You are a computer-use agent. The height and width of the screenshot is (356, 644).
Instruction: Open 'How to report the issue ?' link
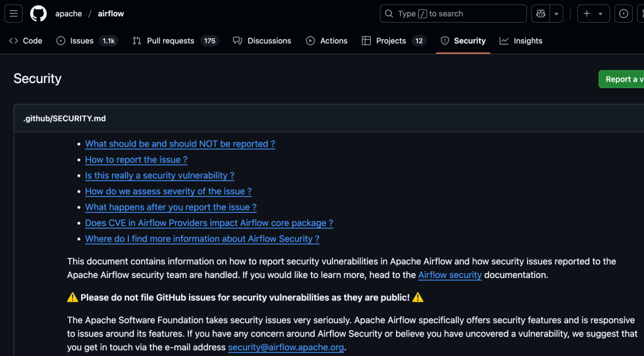pos(136,160)
